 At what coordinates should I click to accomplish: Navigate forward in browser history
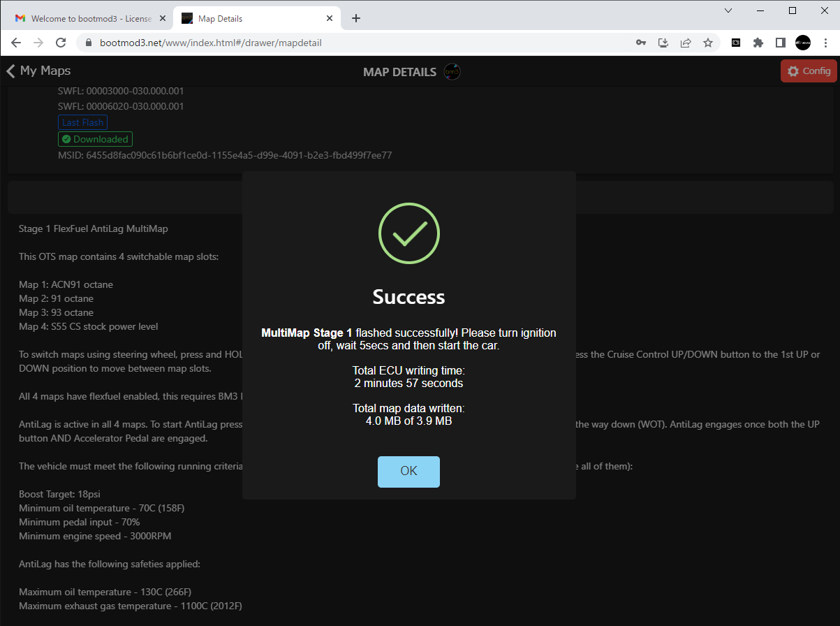38,43
